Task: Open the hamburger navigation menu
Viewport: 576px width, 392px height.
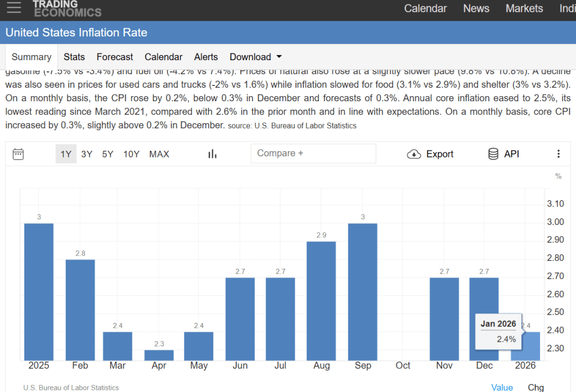Action: pos(13,7)
